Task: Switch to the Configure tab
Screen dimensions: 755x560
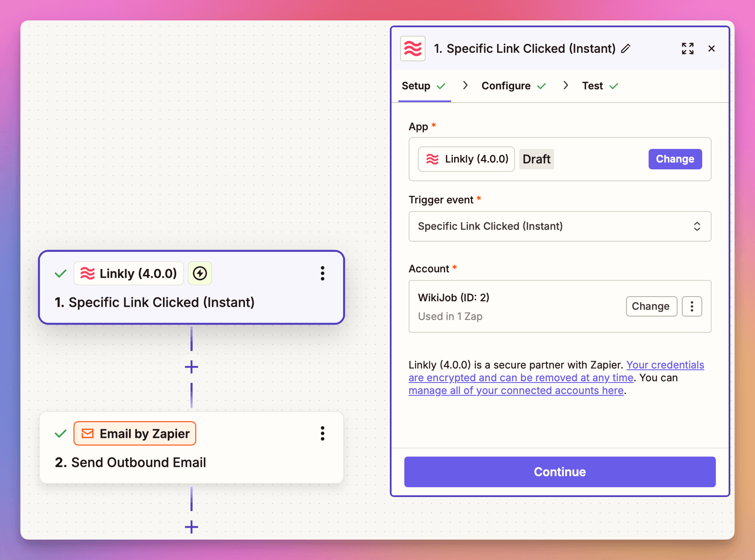Action: [506, 86]
